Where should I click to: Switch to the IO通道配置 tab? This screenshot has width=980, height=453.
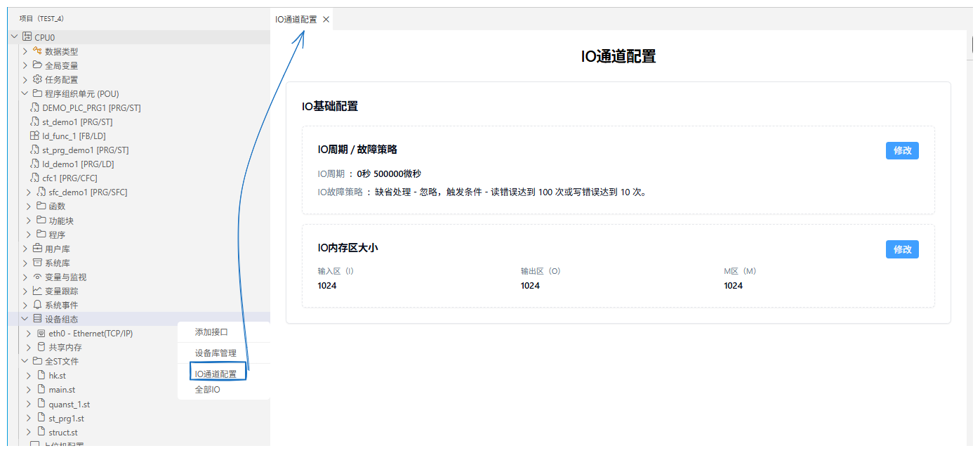(x=296, y=20)
